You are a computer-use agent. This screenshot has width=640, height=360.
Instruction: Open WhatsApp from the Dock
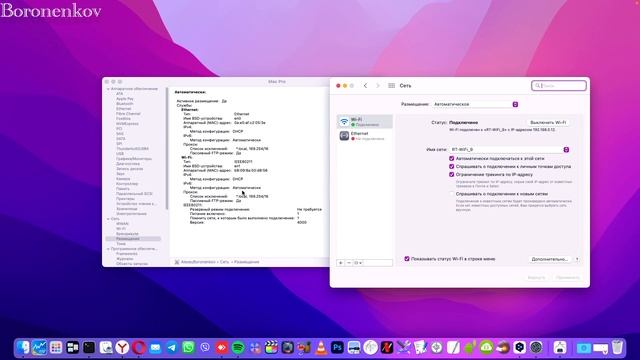tap(188, 347)
